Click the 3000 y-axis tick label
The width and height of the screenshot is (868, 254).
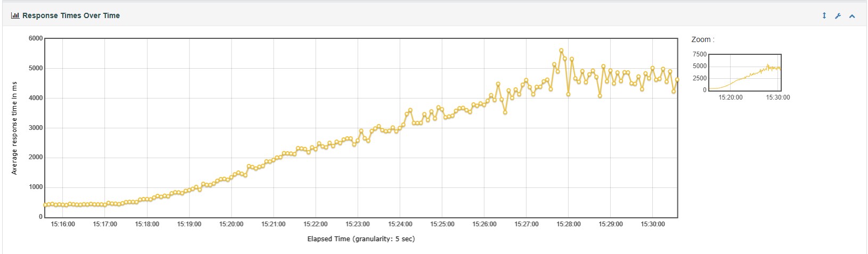click(36, 128)
